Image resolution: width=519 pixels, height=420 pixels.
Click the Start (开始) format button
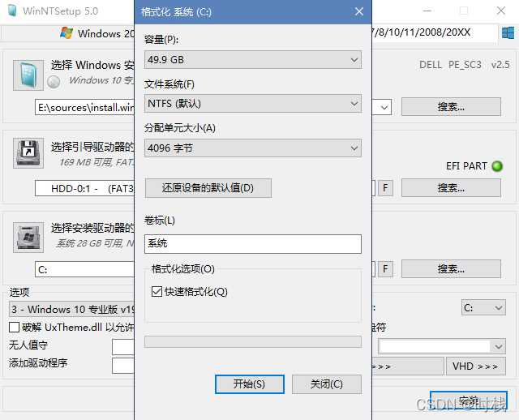click(x=250, y=384)
